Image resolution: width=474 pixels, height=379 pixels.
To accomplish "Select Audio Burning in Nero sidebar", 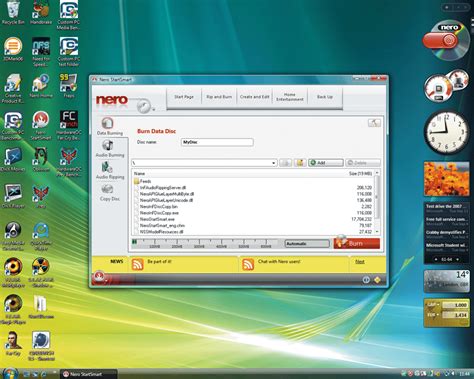I will click(110, 148).
